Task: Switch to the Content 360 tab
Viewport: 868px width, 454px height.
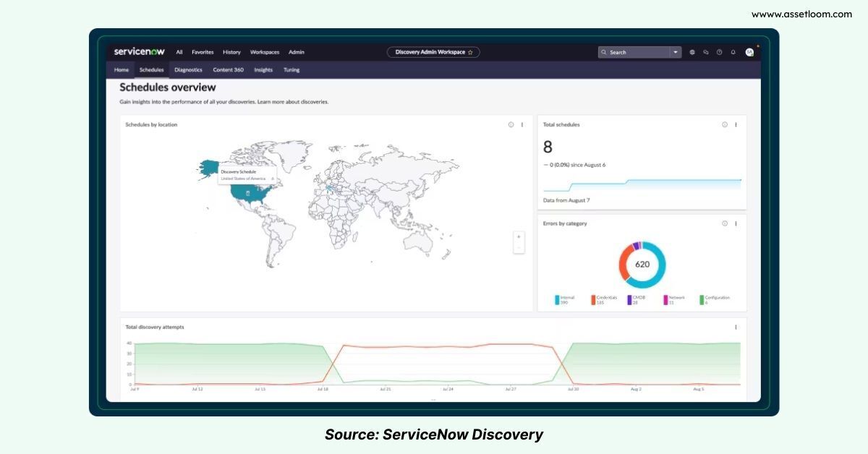Action: (228, 70)
